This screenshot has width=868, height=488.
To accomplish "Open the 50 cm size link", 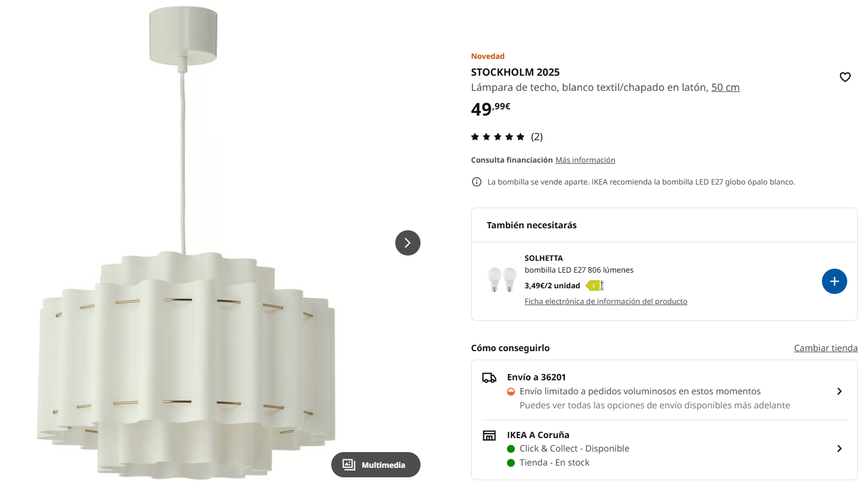I will [x=725, y=88].
